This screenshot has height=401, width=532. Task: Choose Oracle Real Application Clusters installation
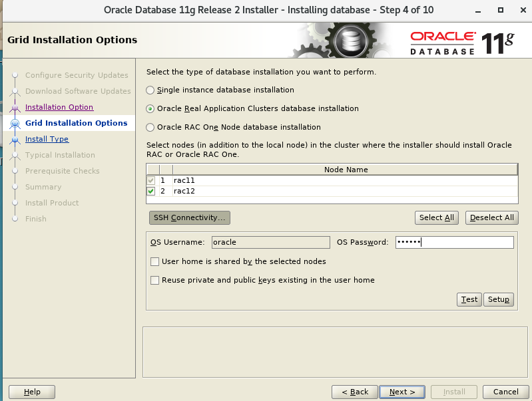[150, 108]
